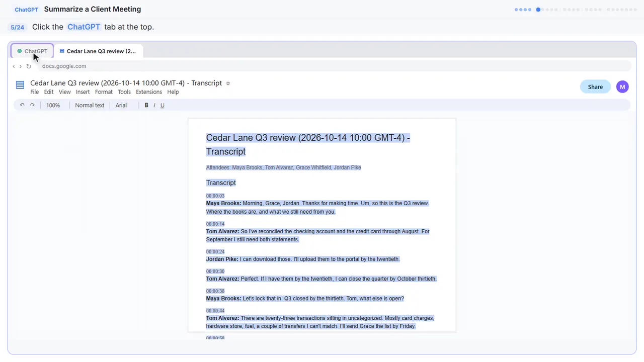644x362 pixels.
Task: Click the redo arrow in toolbar
Action: click(32, 105)
